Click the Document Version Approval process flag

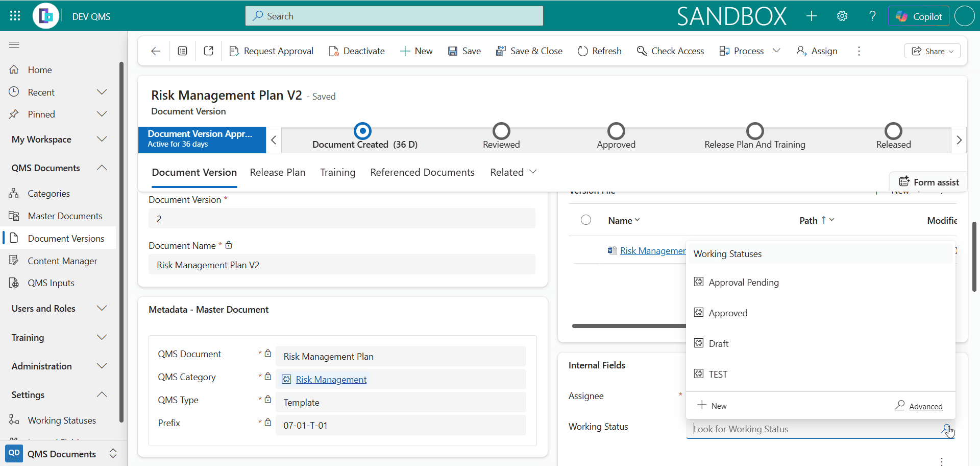[x=202, y=139]
